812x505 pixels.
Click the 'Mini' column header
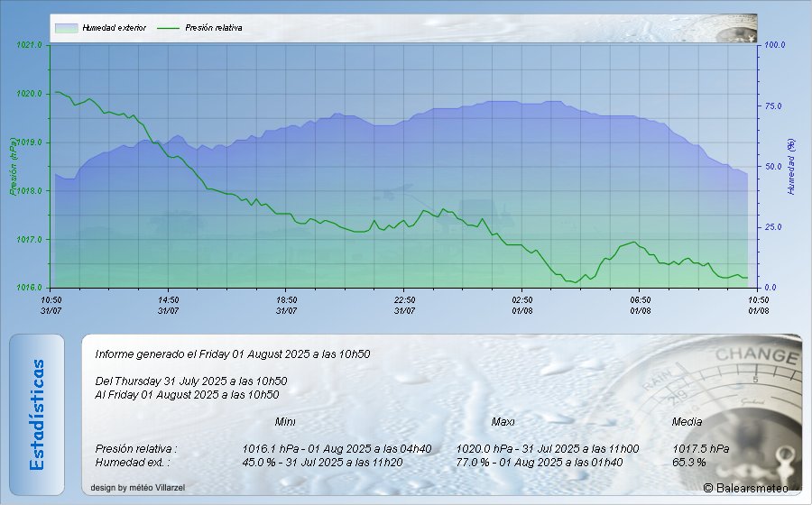point(285,422)
